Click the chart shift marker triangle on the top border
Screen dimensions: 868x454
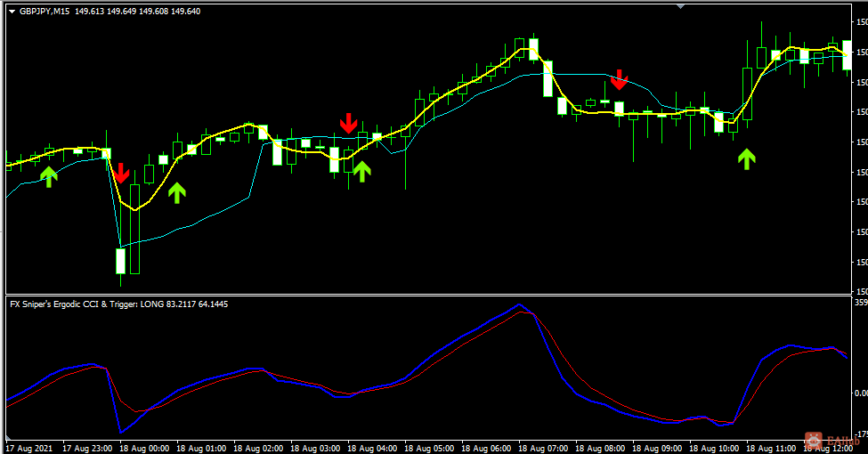[x=680, y=6]
